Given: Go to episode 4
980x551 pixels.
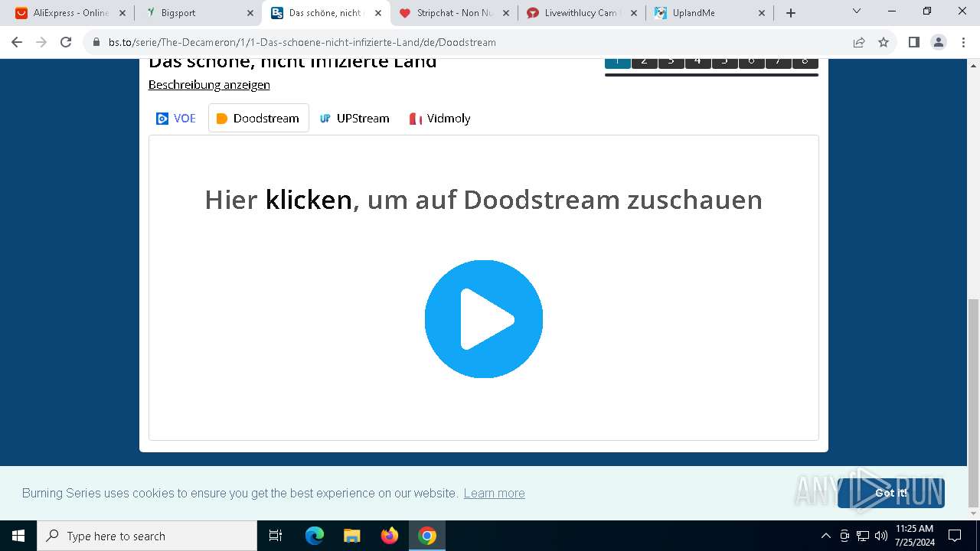Looking at the screenshot, I should click(698, 62).
